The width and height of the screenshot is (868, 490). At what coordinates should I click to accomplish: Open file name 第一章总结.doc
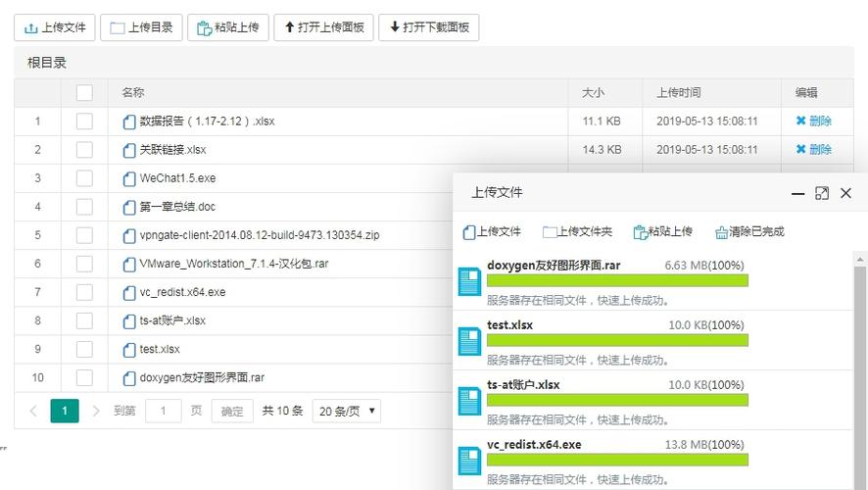tap(177, 207)
